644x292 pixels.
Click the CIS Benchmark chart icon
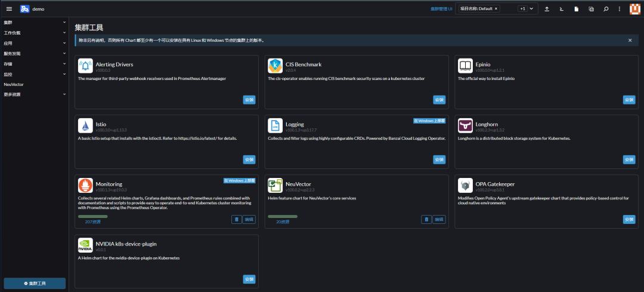tap(275, 66)
